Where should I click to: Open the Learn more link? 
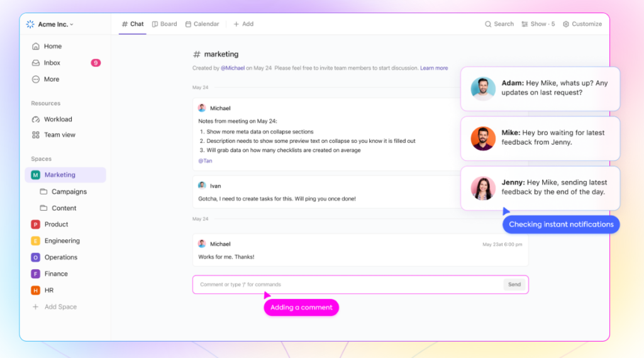pyautogui.click(x=434, y=68)
